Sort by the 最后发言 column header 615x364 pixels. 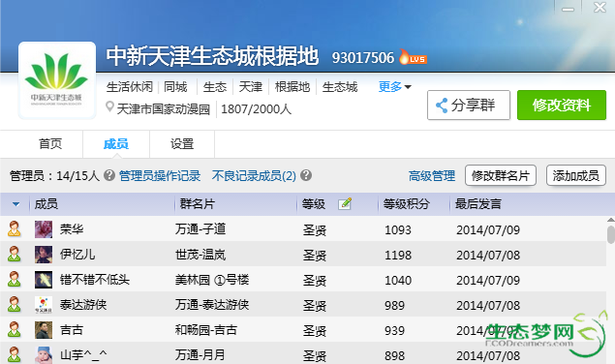click(x=478, y=204)
